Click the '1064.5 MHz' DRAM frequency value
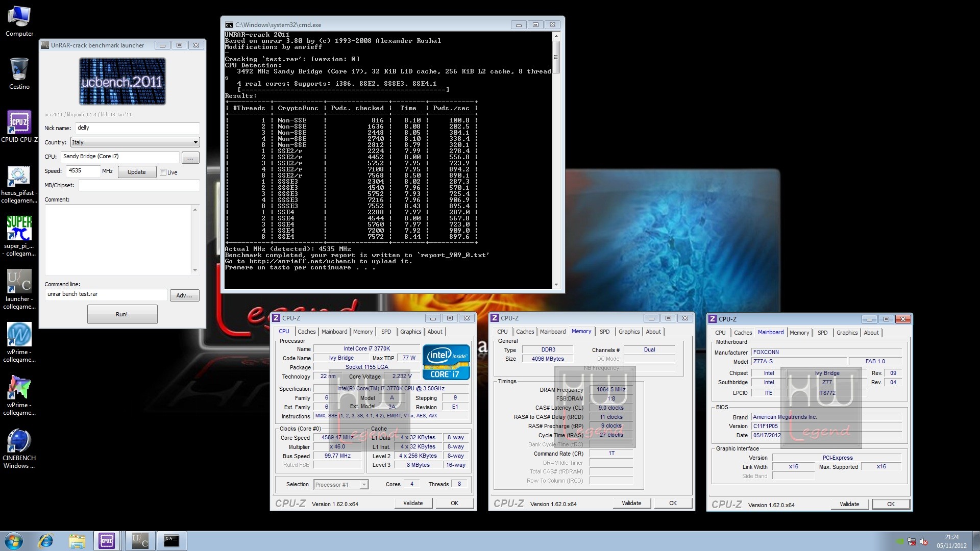The height and width of the screenshot is (551, 980). (x=611, y=389)
